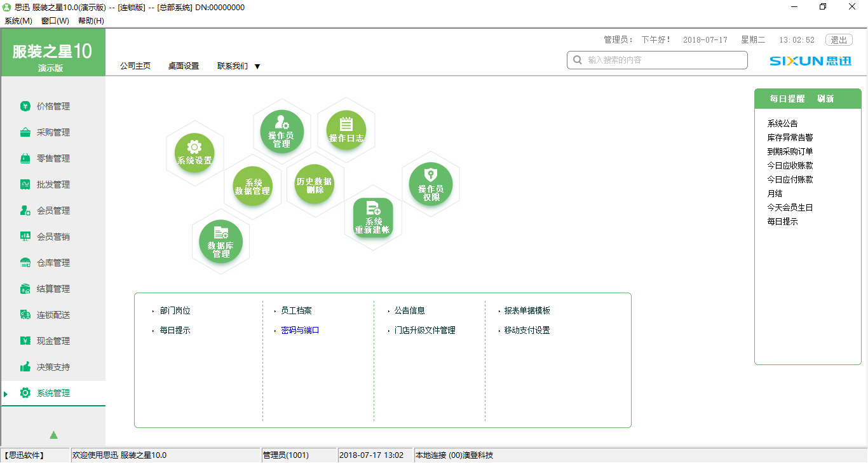Click the search input field
Image resolution: width=868 pixels, height=463 pixels.
point(657,60)
